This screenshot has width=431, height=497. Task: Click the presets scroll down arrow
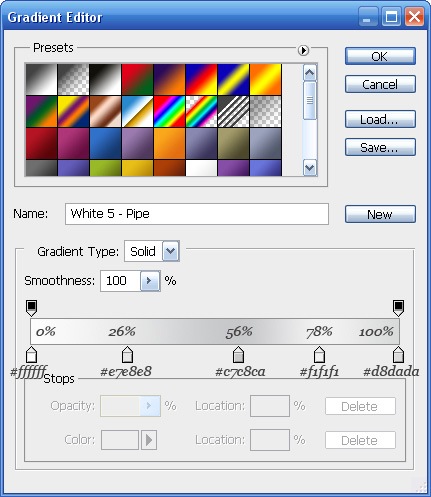coord(310,168)
